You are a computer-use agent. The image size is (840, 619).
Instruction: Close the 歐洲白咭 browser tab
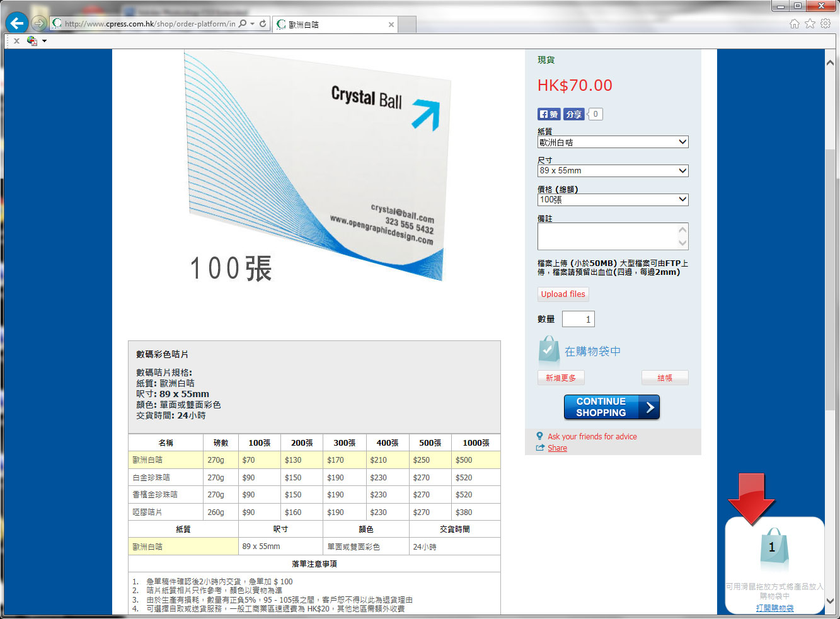coord(391,25)
